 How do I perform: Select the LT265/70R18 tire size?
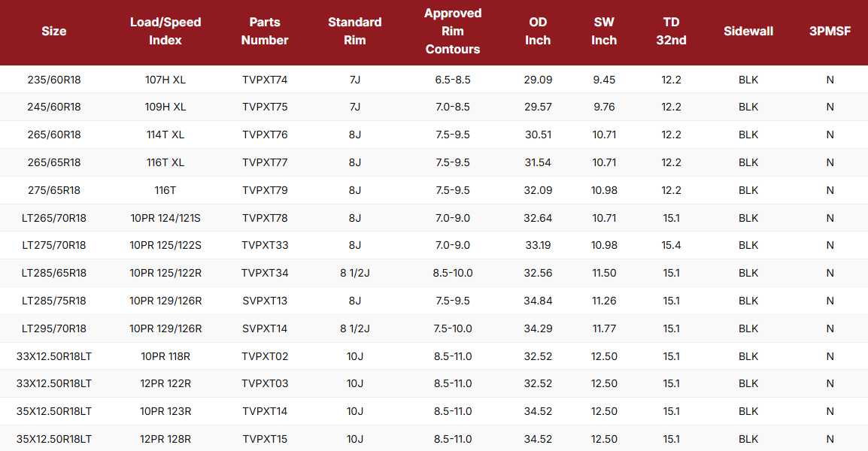click(54, 218)
